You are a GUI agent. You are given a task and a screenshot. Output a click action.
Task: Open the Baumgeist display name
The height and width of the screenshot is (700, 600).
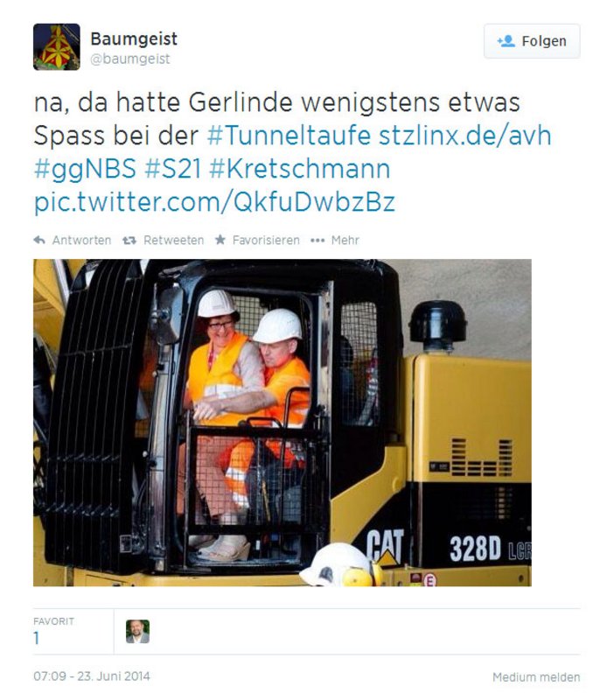134,38
